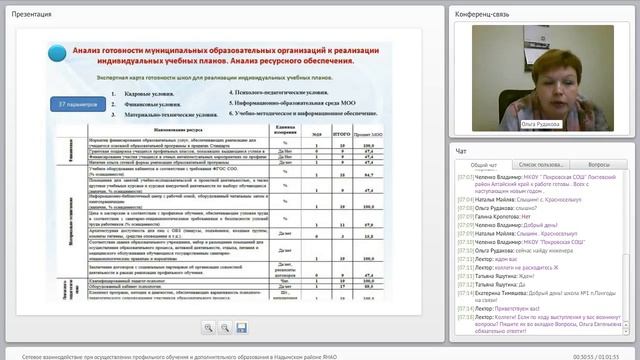The height and width of the screenshot is (360, 640).
Task: Click the blue '37 параметров' button on slide
Action: tap(78, 104)
